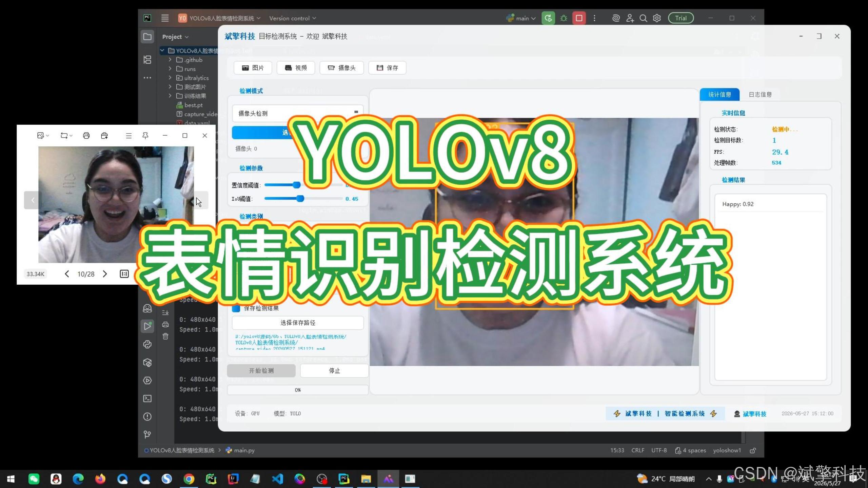Open the image viewer list menu icon
This screenshot has height=488, width=868.
[x=129, y=136]
